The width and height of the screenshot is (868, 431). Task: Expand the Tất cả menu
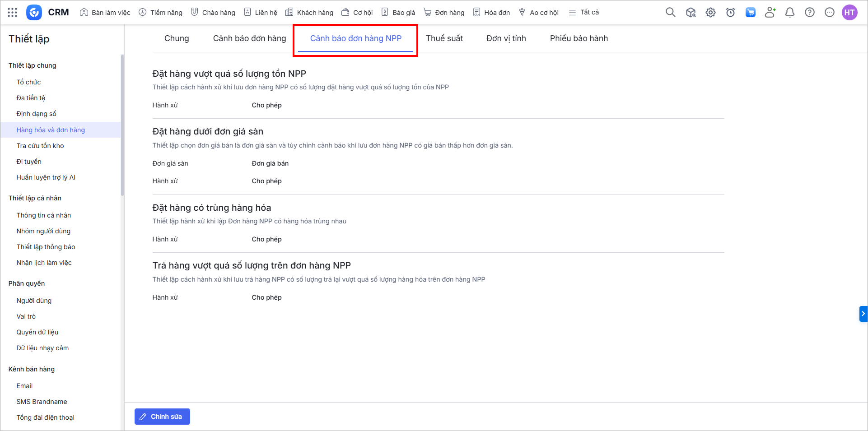tap(583, 13)
